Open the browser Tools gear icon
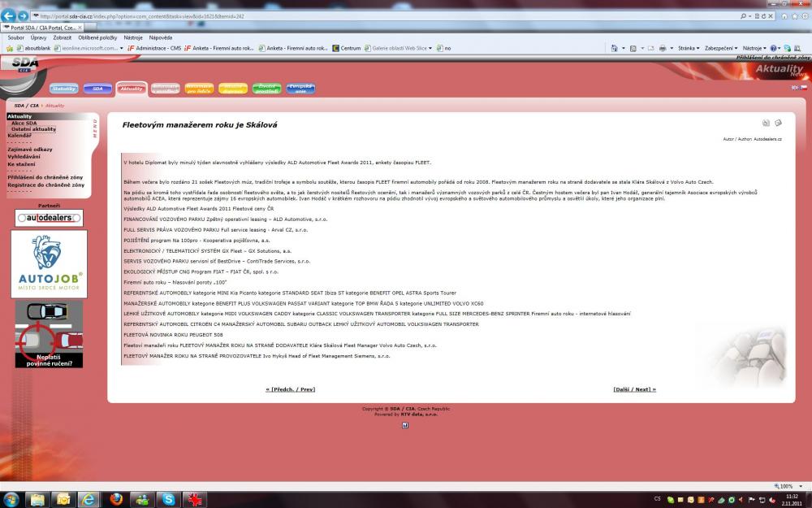812x508 pixels. [806, 16]
